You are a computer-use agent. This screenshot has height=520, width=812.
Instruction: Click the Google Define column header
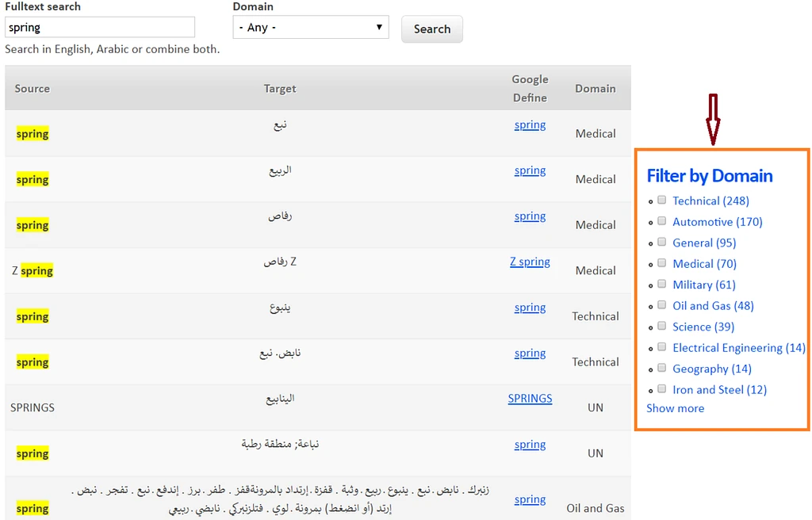[530, 89]
